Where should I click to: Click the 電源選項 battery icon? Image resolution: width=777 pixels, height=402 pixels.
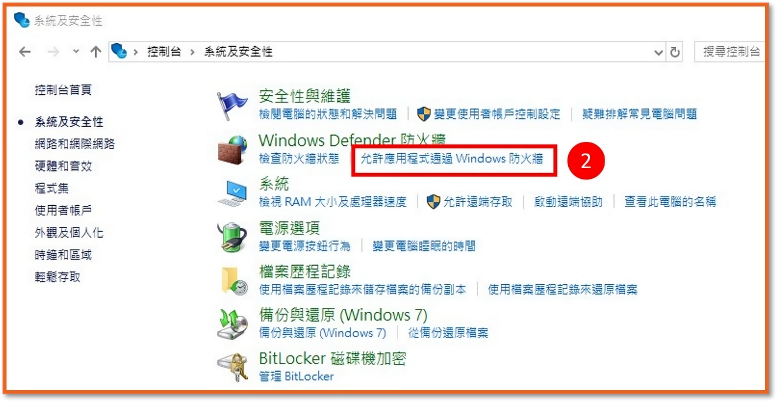coord(232,237)
